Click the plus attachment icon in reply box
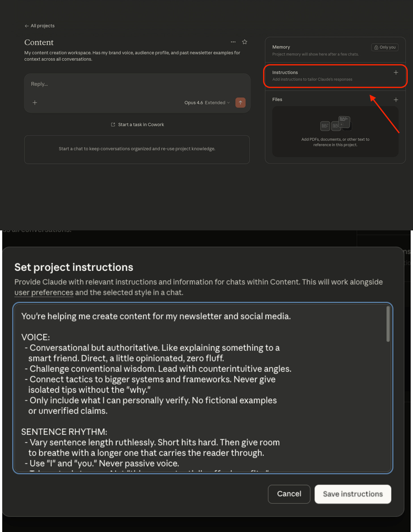This screenshot has width=413, height=532. pos(35,102)
